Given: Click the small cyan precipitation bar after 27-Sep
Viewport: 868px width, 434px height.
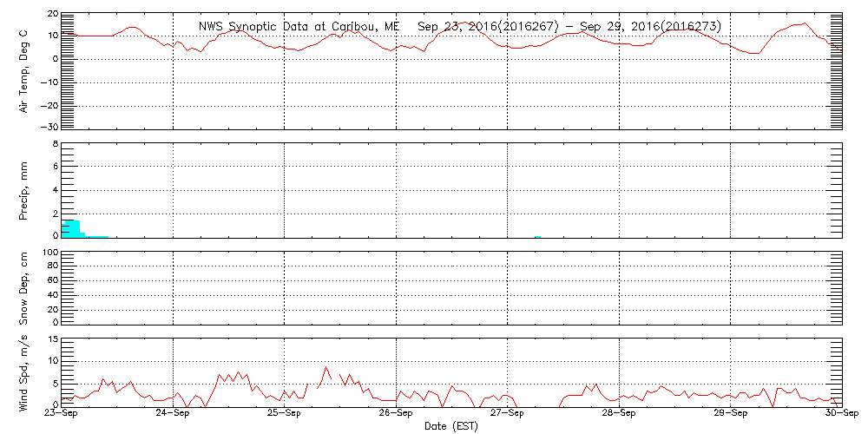Looking at the screenshot, I should click(x=538, y=236).
